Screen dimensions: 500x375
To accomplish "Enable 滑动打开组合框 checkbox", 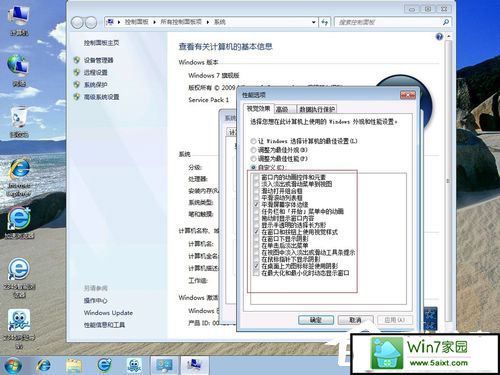I will [256, 191].
